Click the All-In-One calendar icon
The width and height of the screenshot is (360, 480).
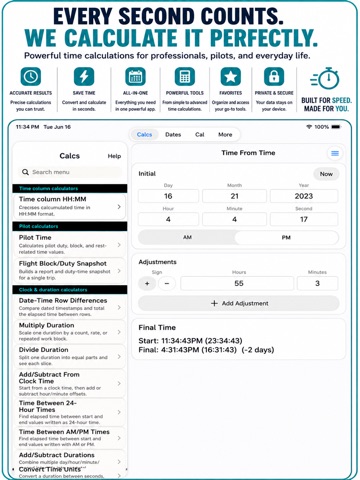(x=135, y=76)
